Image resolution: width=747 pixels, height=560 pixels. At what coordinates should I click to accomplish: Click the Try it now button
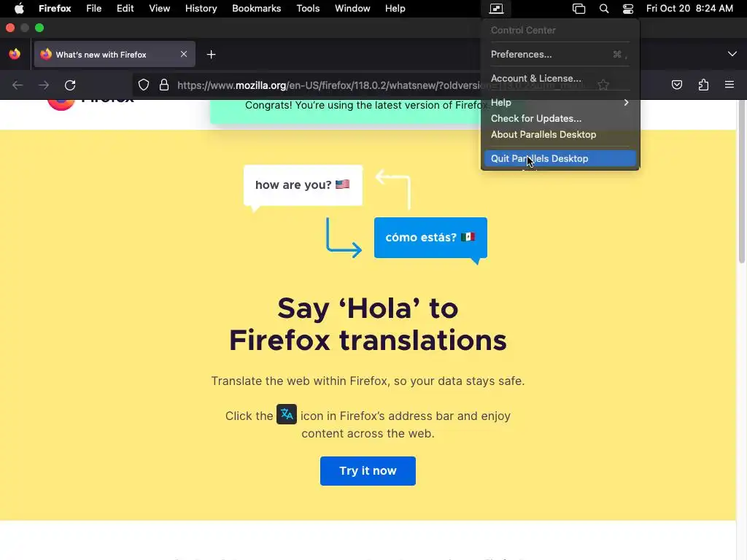[368, 471]
